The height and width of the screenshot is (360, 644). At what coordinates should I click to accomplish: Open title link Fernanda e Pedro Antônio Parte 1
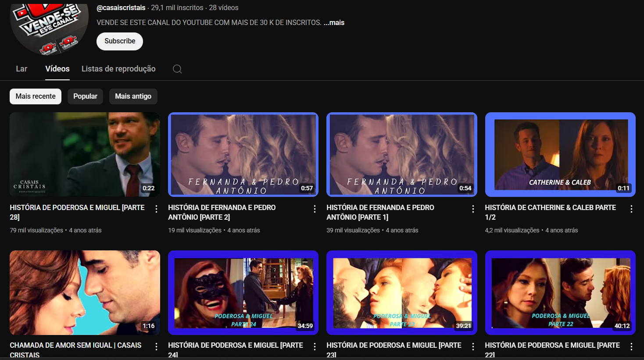pyautogui.click(x=380, y=212)
